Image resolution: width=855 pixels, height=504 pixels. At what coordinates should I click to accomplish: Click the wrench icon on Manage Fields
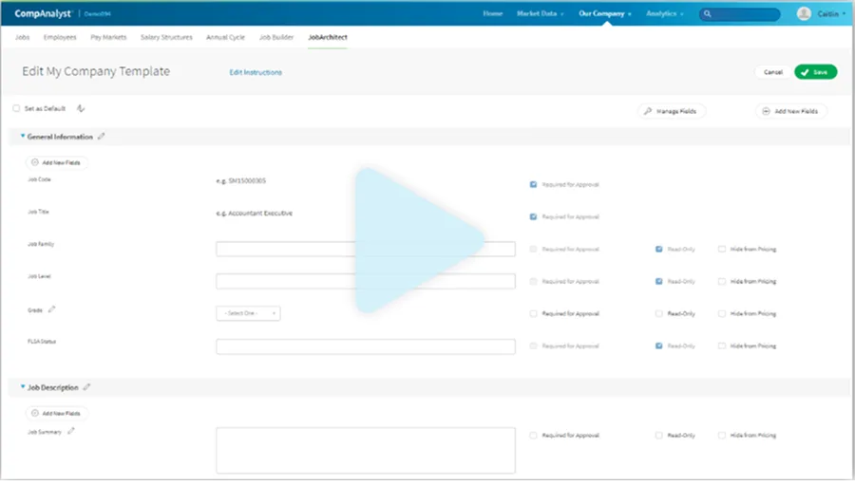click(x=648, y=111)
